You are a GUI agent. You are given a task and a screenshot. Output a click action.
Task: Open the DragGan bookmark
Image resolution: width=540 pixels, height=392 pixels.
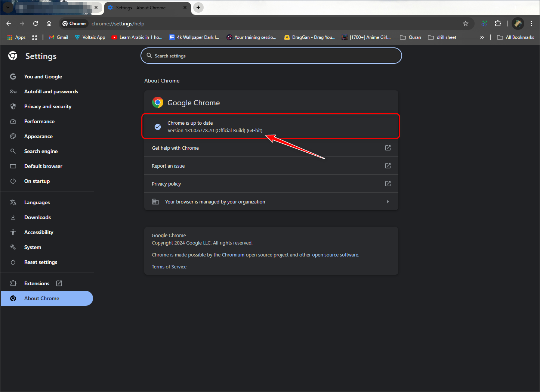310,37
